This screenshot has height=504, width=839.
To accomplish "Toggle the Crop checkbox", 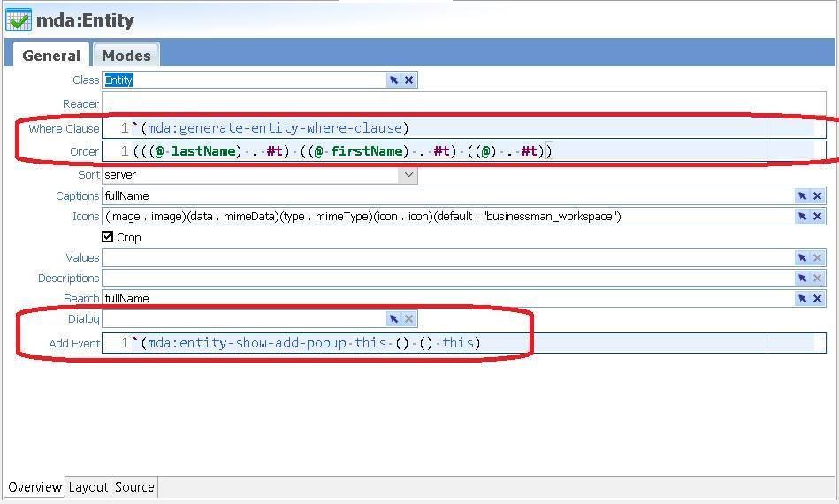I will (108, 237).
